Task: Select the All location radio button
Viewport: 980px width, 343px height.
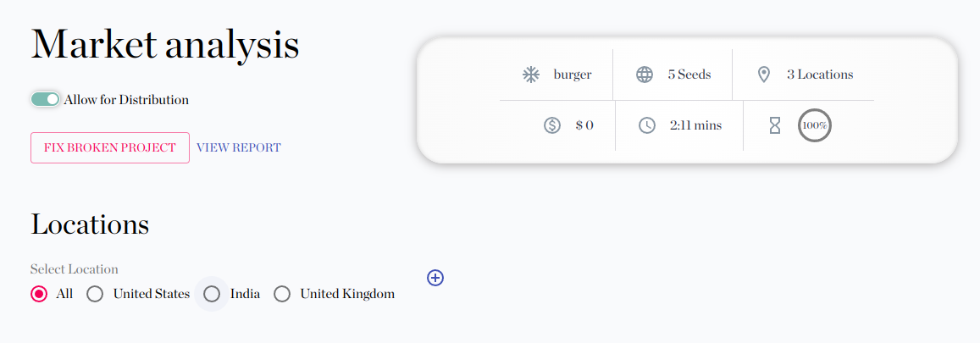Action: pyautogui.click(x=39, y=294)
